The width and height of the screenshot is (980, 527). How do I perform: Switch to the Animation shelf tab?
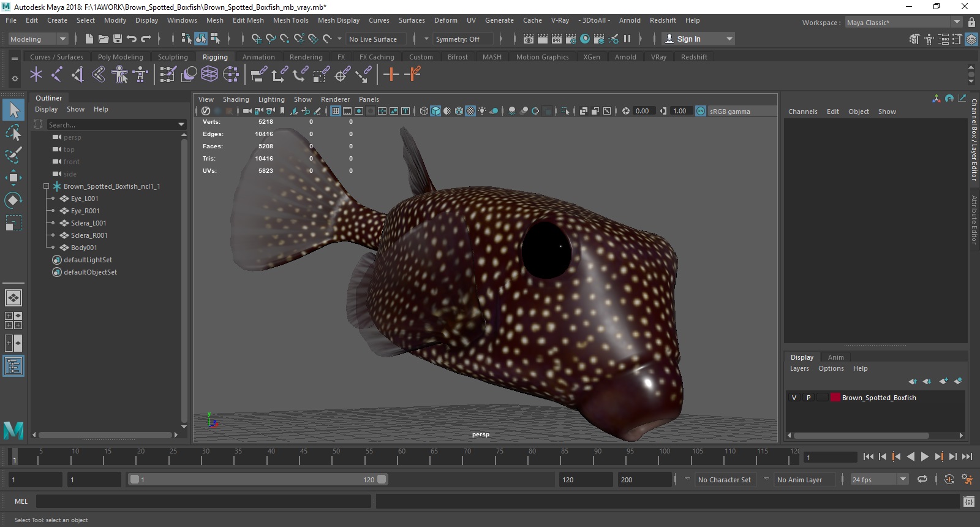258,57
